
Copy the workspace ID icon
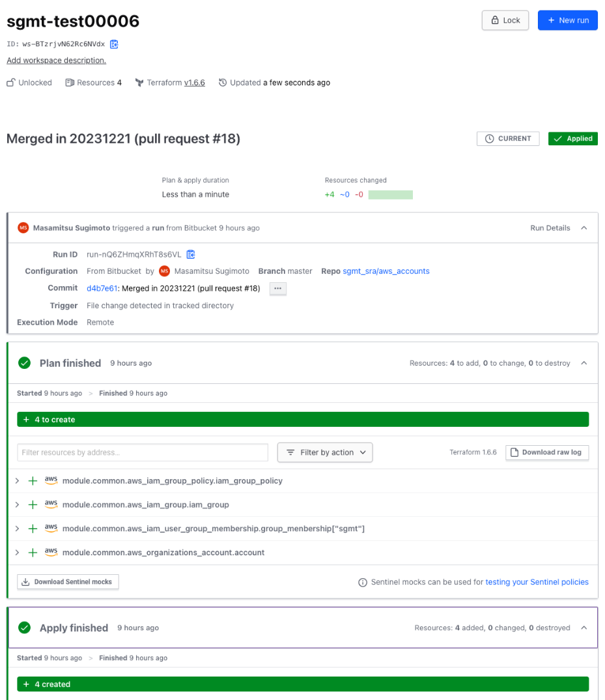(114, 44)
